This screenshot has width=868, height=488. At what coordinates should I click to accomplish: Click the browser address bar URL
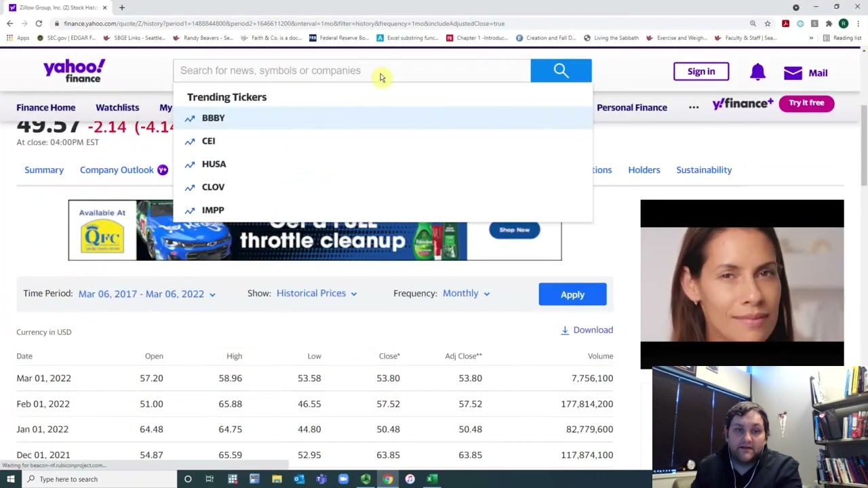pyautogui.click(x=284, y=24)
